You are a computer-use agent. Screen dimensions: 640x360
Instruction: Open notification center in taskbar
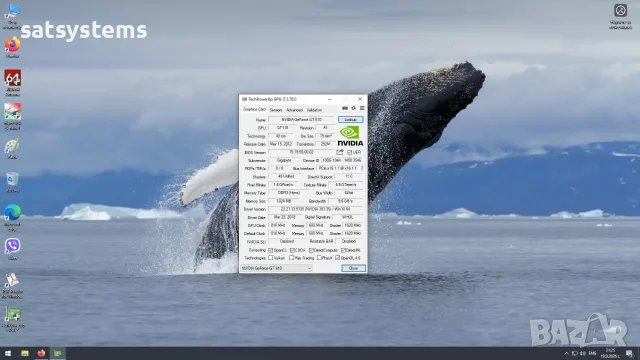[x=630, y=353]
